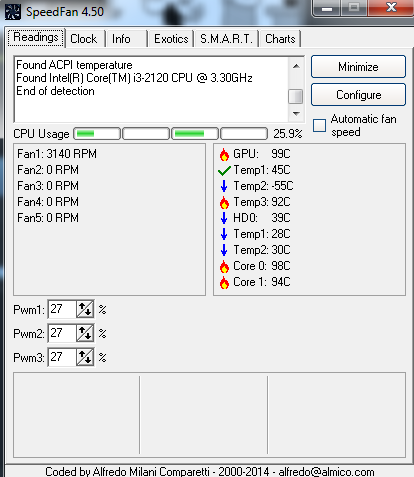Open the Configure dialog button

(358, 95)
